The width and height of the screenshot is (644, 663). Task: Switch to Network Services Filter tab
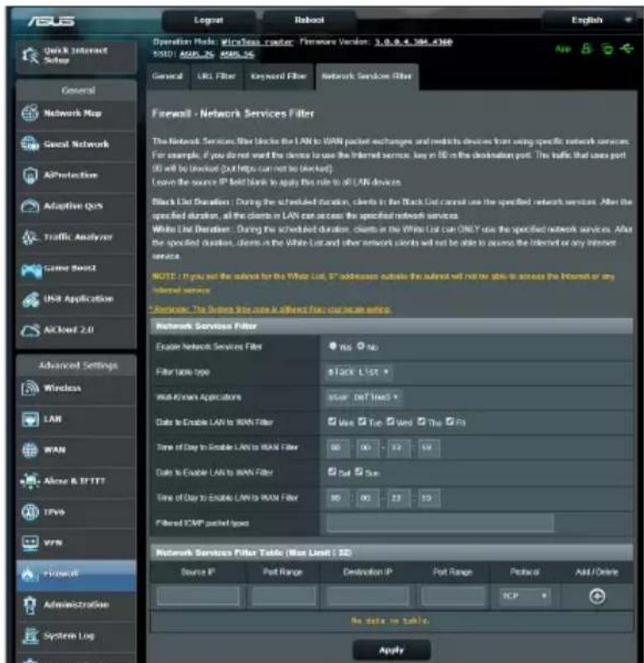pos(367,76)
